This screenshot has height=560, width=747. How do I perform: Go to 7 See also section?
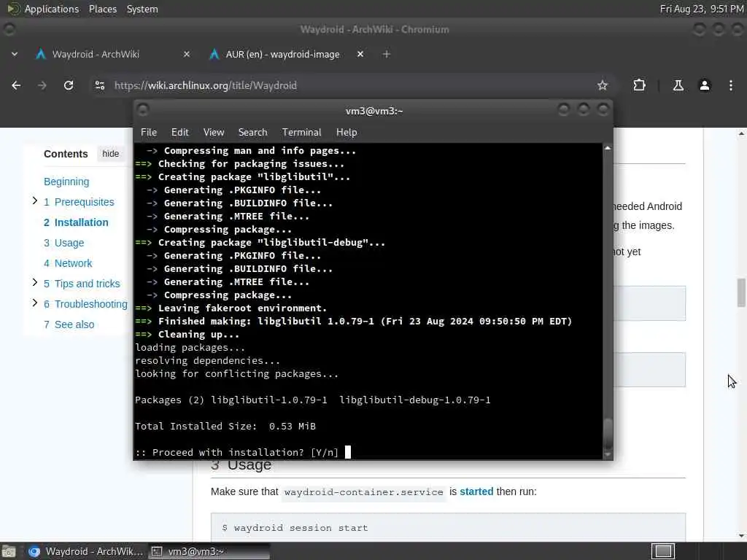tap(69, 324)
